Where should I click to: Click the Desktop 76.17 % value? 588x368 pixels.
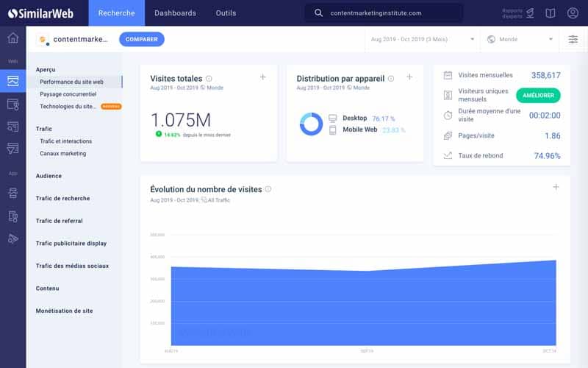[383, 118]
